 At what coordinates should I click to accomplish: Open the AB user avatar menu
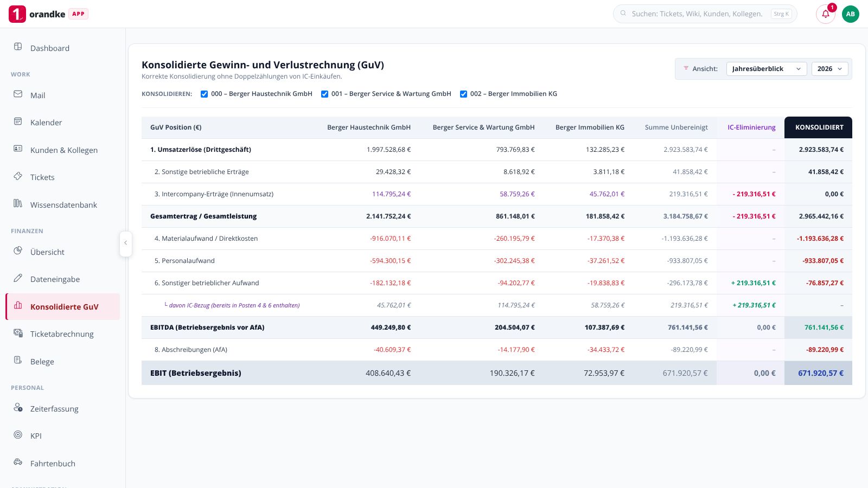[851, 14]
